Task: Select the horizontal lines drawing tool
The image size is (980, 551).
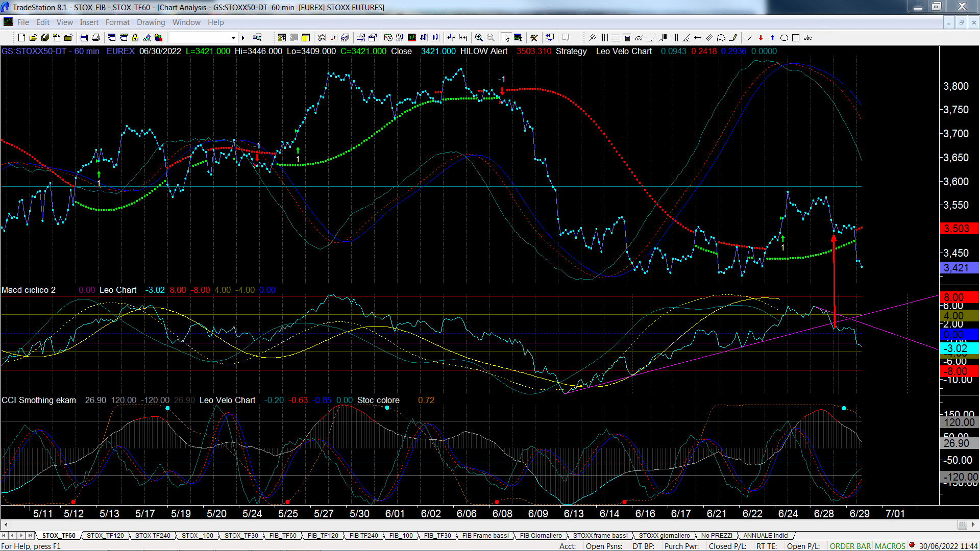Action: pos(616,38)
